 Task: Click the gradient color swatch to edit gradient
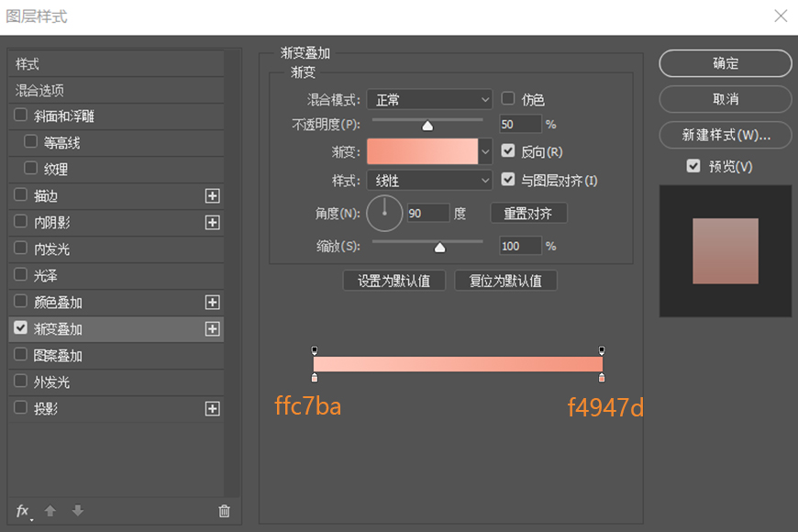tap(422, 150)
